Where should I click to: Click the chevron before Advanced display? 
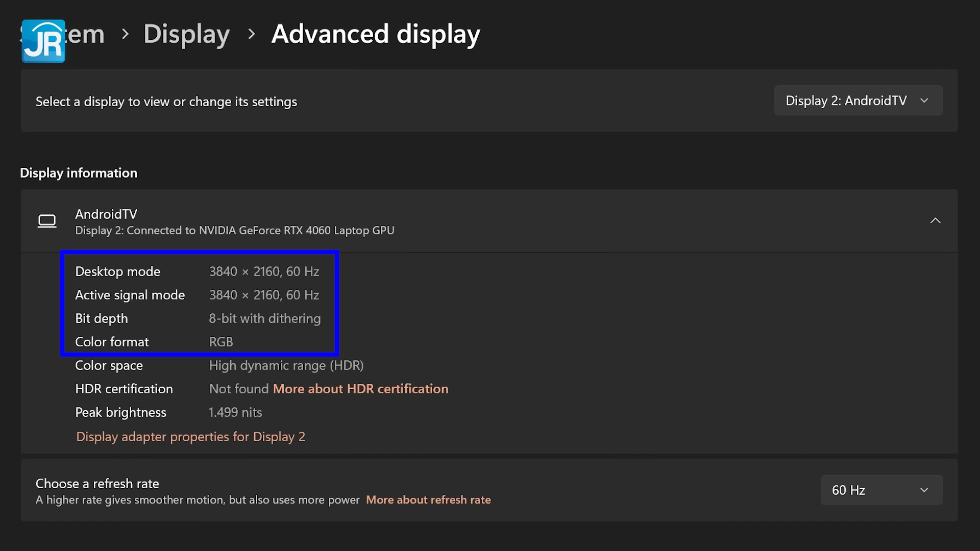coord(251,34)
